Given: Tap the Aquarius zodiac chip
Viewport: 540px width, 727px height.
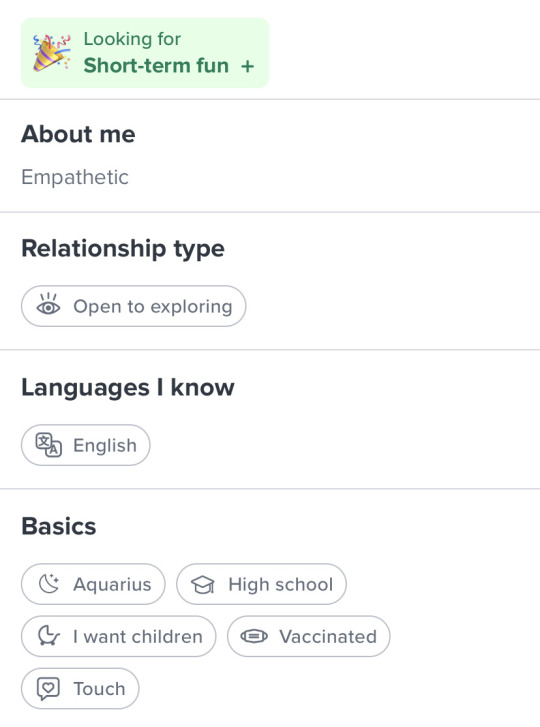Looking at the screenshot, I should click(93, 584).
